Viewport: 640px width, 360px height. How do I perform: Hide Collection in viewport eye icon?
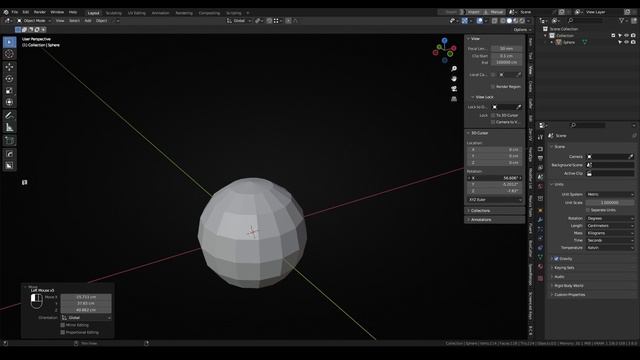point(627,36)
